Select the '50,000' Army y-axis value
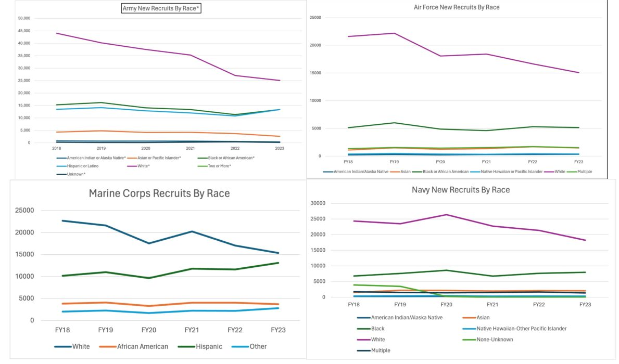 [x=24, y=18]
